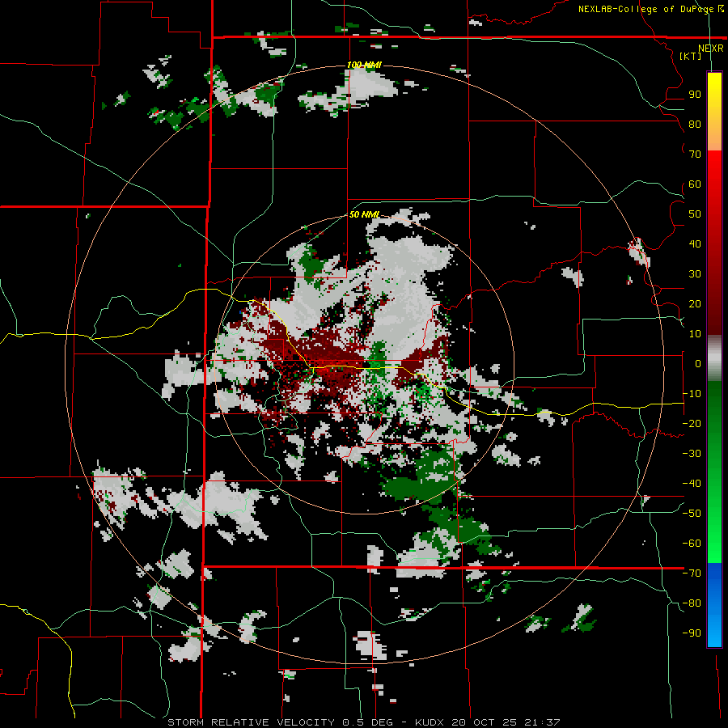Click the -40 value on velocity scale
Image resolution: width=728 pixels, height=728 pixels.
tap(692, 484)
